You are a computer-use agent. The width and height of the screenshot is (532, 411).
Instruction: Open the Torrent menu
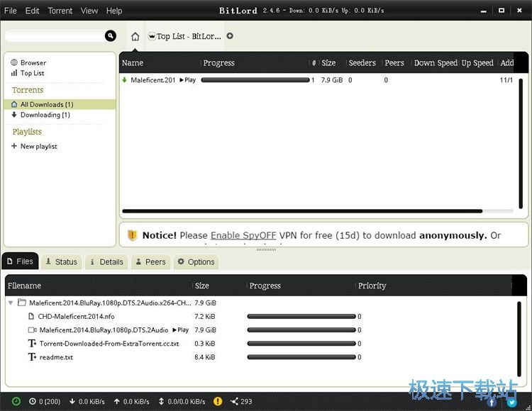60,11
